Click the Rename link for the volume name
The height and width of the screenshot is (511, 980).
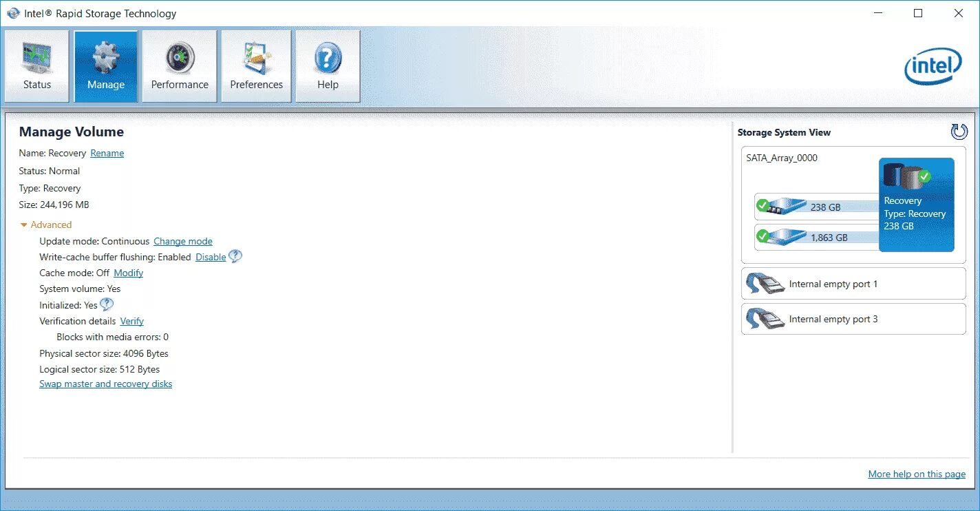(x=107, y=153)
